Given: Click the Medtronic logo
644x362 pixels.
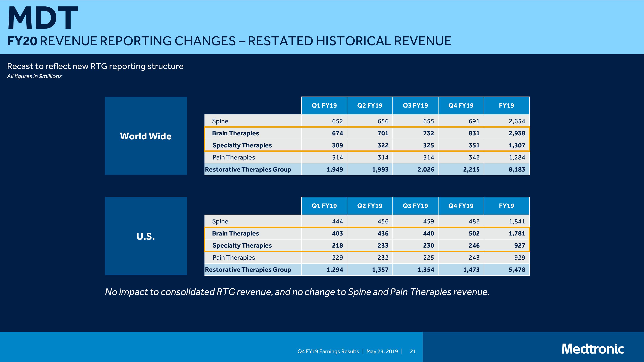Looking at the screenshot, I should point(593,349).
